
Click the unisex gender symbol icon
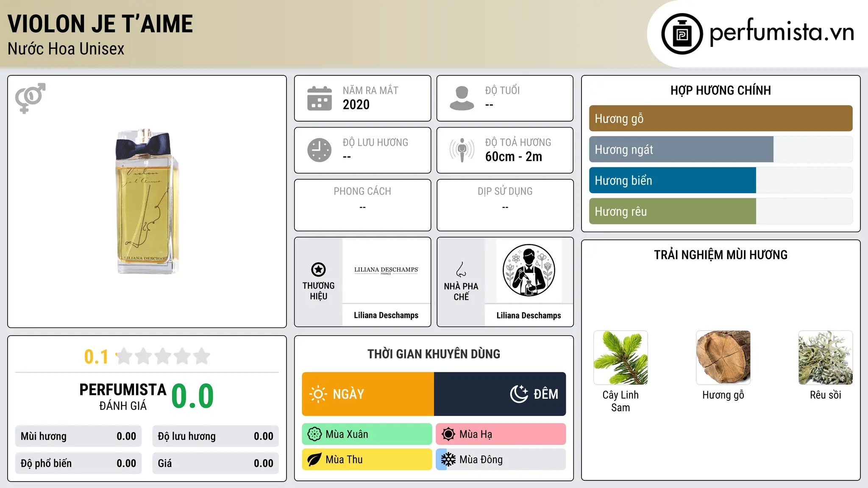(30, 98)
